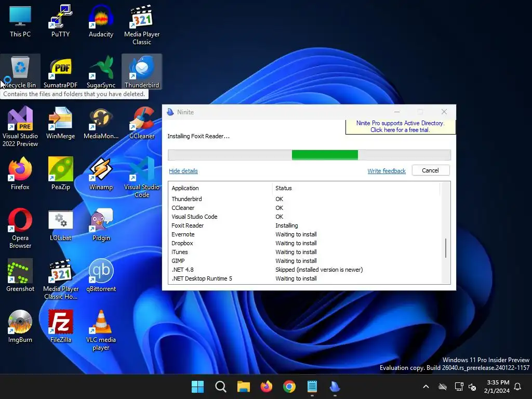Click the Thunderbird desktop shortcut
This screenshot has height=399, width=532.
[142, 72]
